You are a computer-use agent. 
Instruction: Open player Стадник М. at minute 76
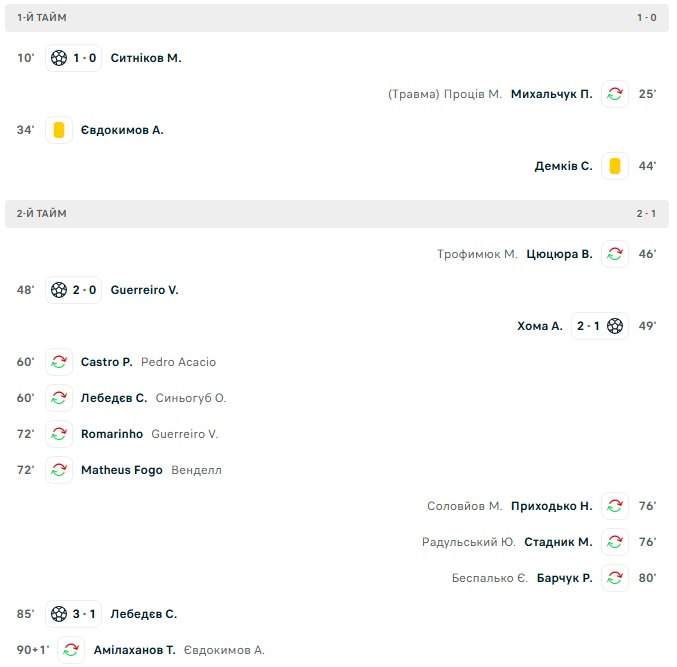pyautogui.click(x=558, y=542)
